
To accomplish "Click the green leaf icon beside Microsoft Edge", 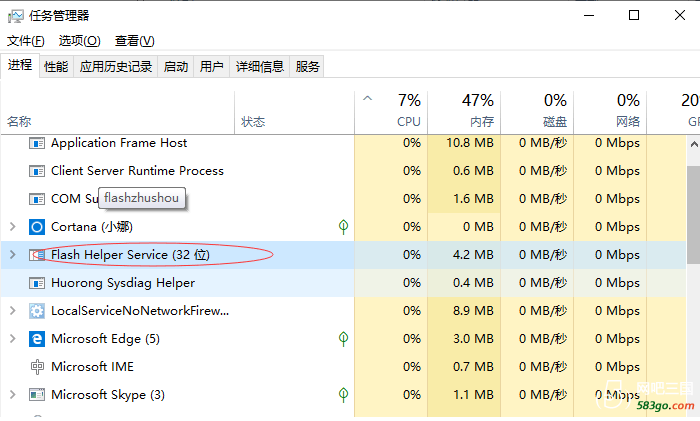I will (x=343, y=339).
